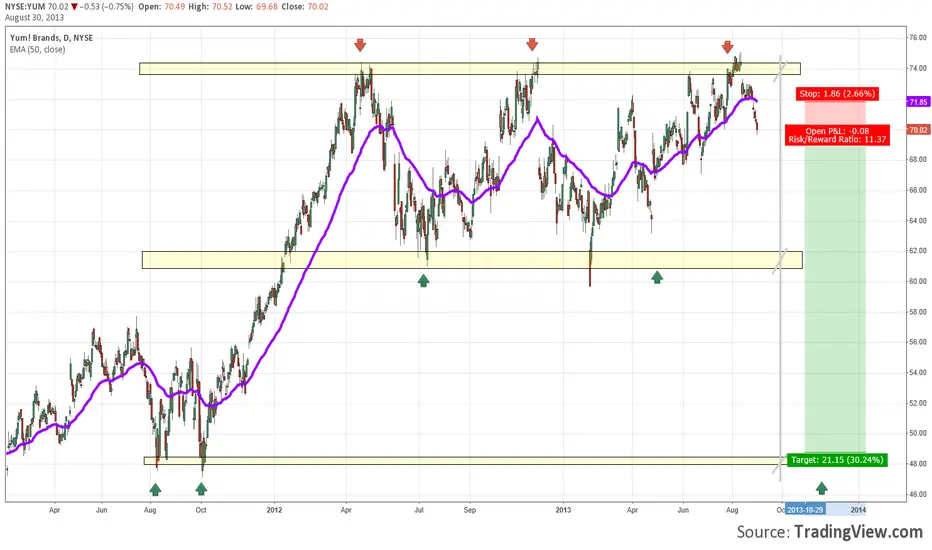Click the 'EMA (50, close)' indicator label
This screenshot has width=932, height=550.
[x=37, y=49]
